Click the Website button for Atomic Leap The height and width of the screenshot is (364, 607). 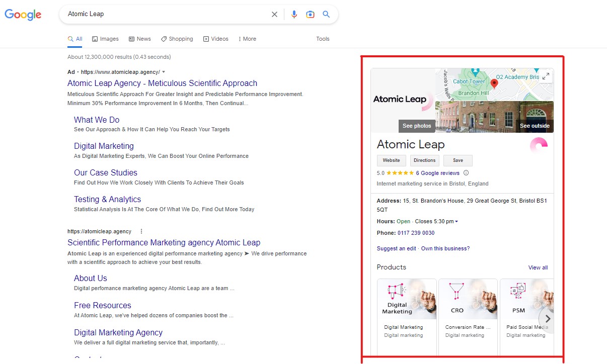[391, 160]
